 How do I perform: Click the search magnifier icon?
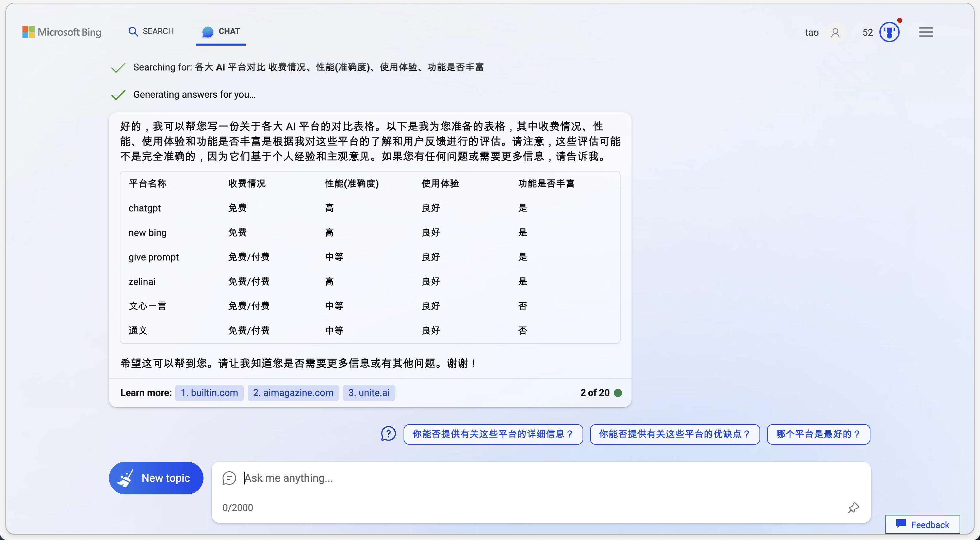coord(133,32)
